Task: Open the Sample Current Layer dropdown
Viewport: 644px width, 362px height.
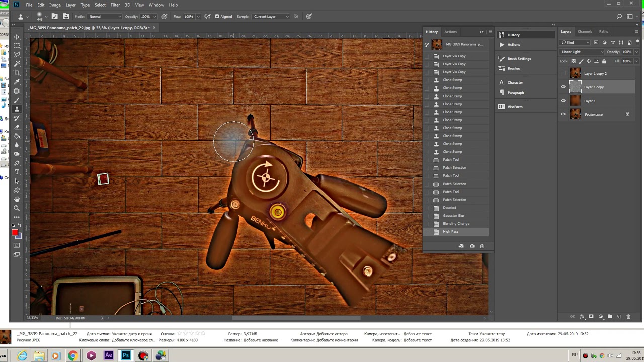Action: click(x=271, y=16)
